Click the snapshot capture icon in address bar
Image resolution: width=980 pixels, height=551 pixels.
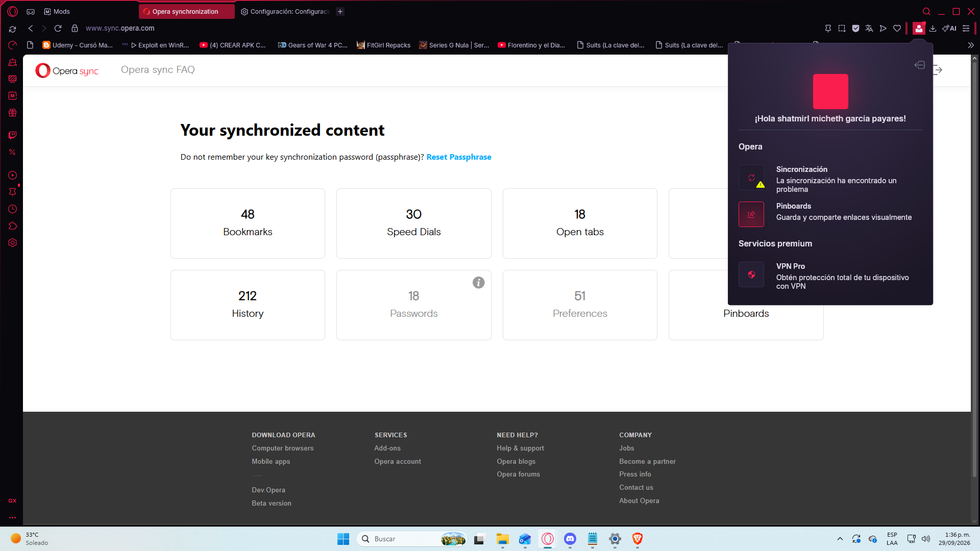point(842,29)
